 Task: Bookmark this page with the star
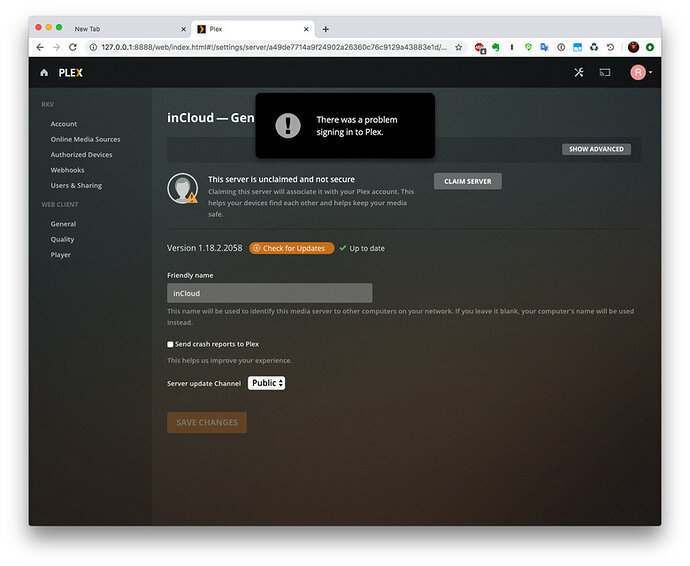pyautogui.click(x=459, y=47)
